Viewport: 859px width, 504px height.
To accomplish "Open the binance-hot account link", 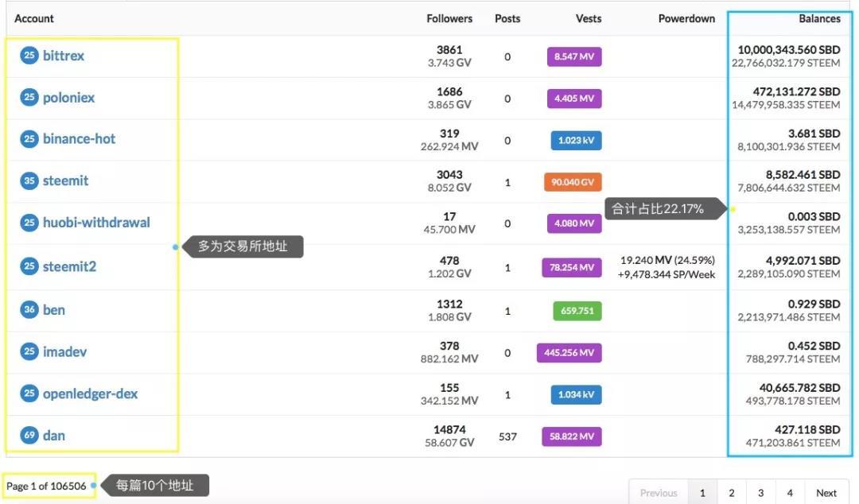I will 79,138.
